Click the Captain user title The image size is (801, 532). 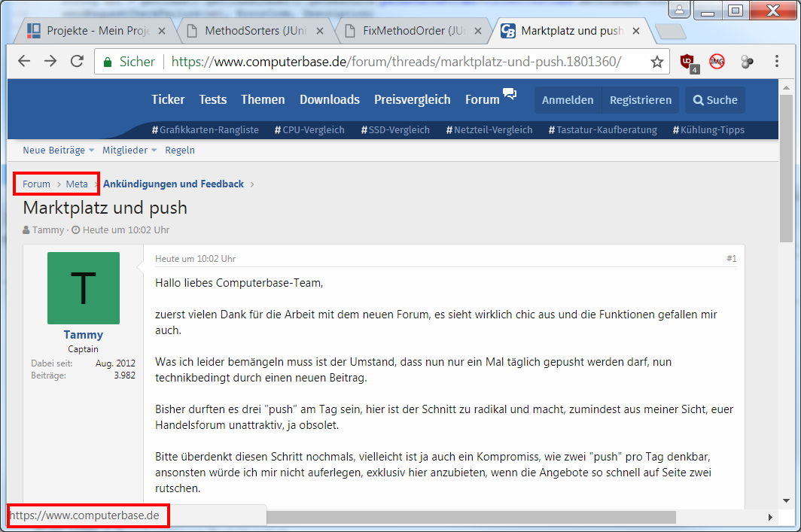(84, 349)
